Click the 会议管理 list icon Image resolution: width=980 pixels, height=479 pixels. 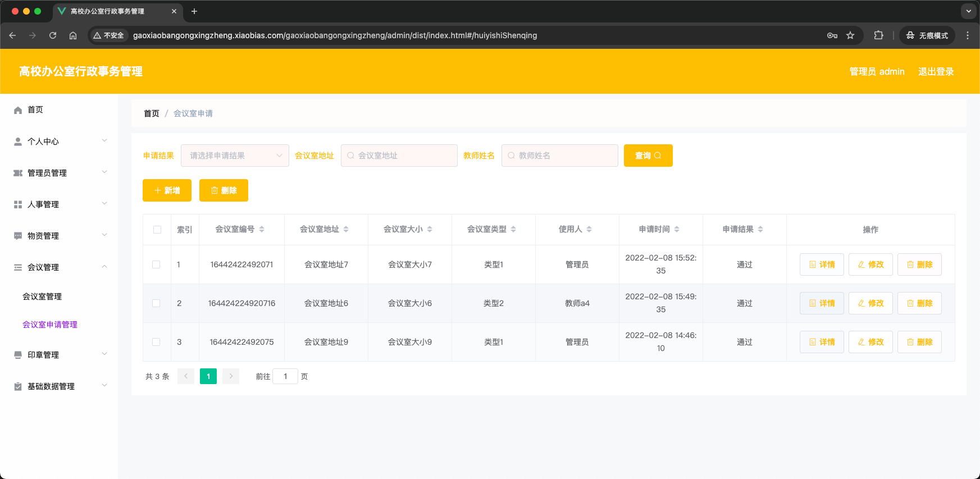coord(18,267)
